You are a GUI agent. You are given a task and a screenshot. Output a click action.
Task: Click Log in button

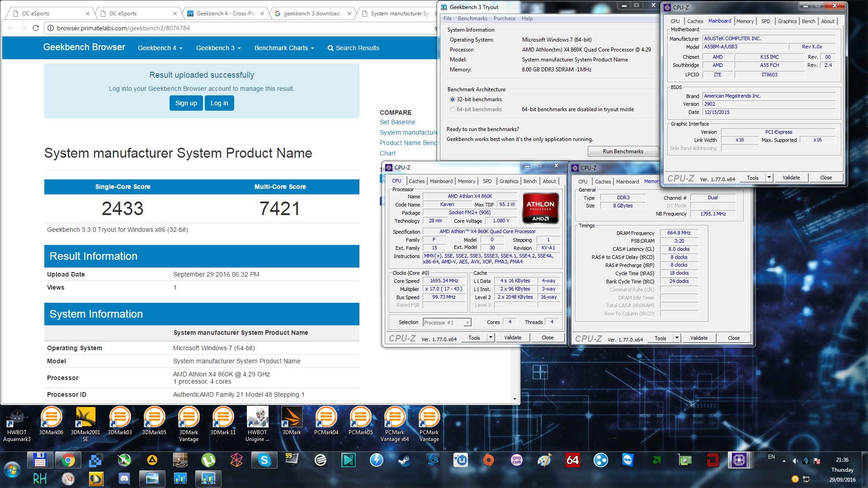(219, 103)
